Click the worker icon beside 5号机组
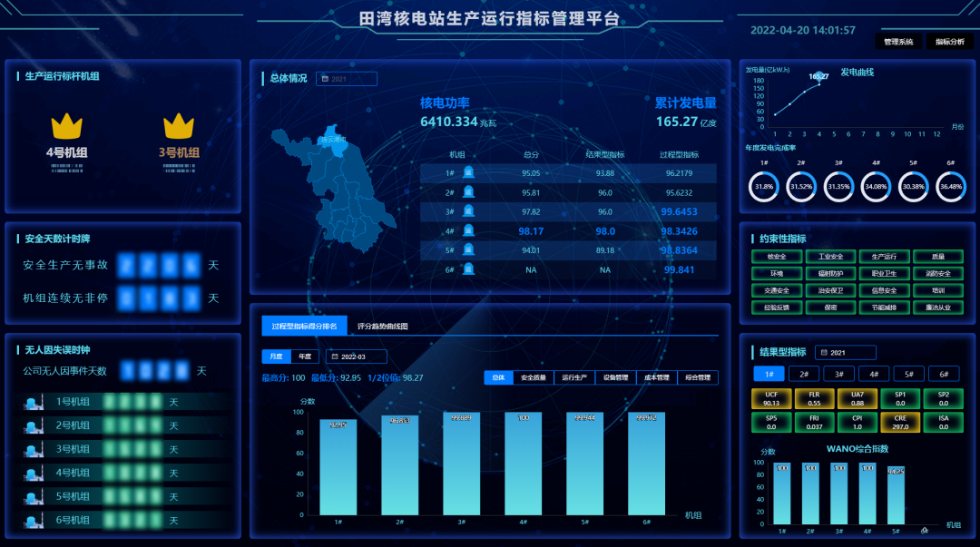980x547 pixels. click(x=34, y=497)
